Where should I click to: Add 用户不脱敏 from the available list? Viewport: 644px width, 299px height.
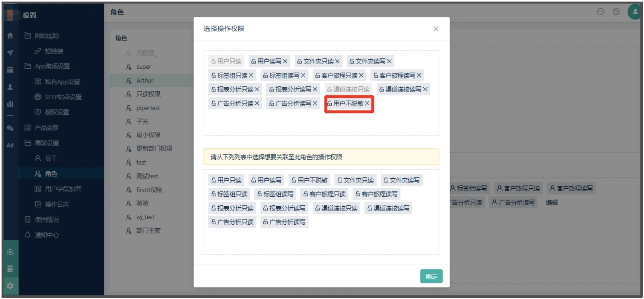(310, 180)
